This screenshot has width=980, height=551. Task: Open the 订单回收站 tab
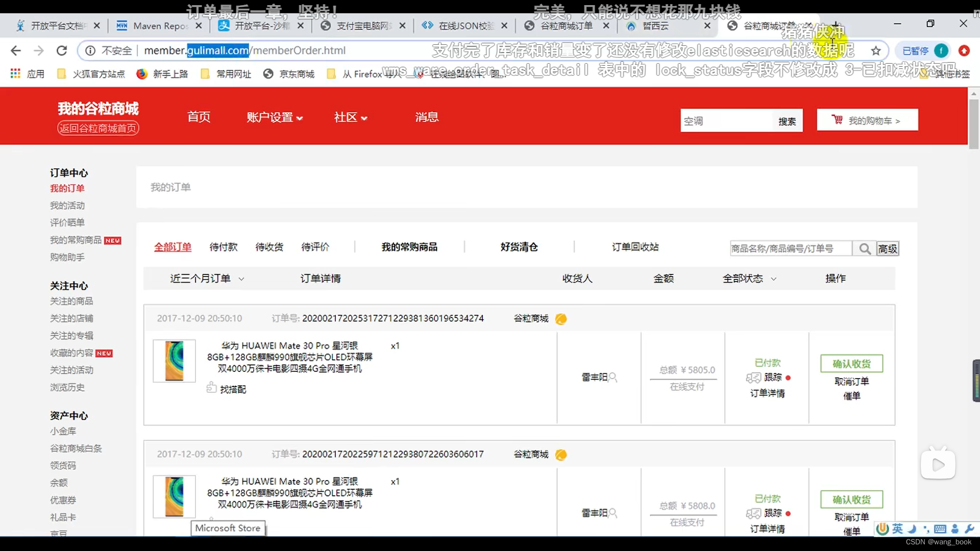tap(635, 247)
